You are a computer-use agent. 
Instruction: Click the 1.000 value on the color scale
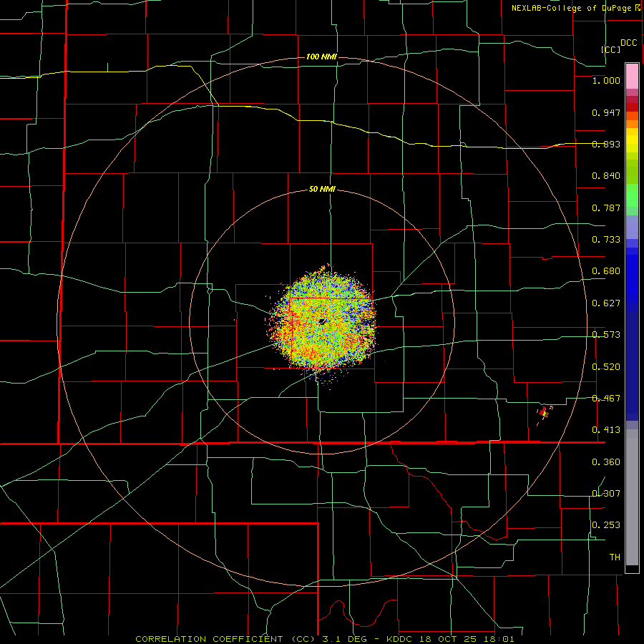(606, 80)
